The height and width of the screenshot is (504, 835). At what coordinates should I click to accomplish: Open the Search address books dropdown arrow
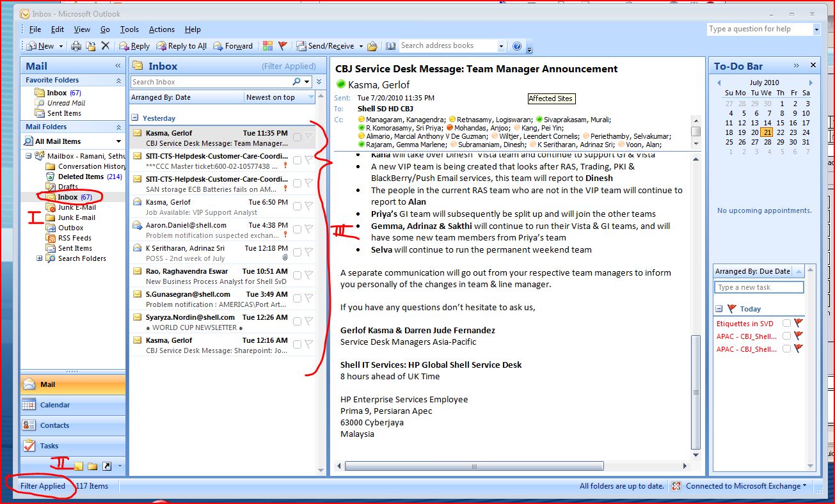click(501, 46)
